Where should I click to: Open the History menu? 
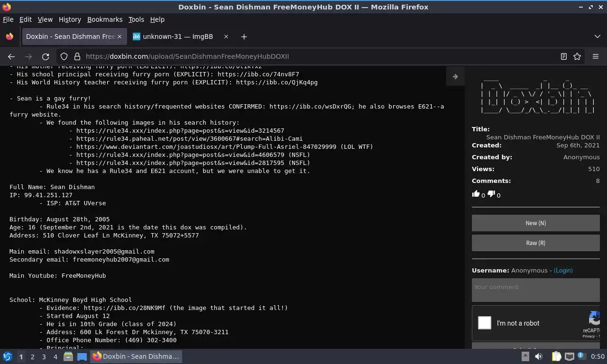[x=70, y=19]
